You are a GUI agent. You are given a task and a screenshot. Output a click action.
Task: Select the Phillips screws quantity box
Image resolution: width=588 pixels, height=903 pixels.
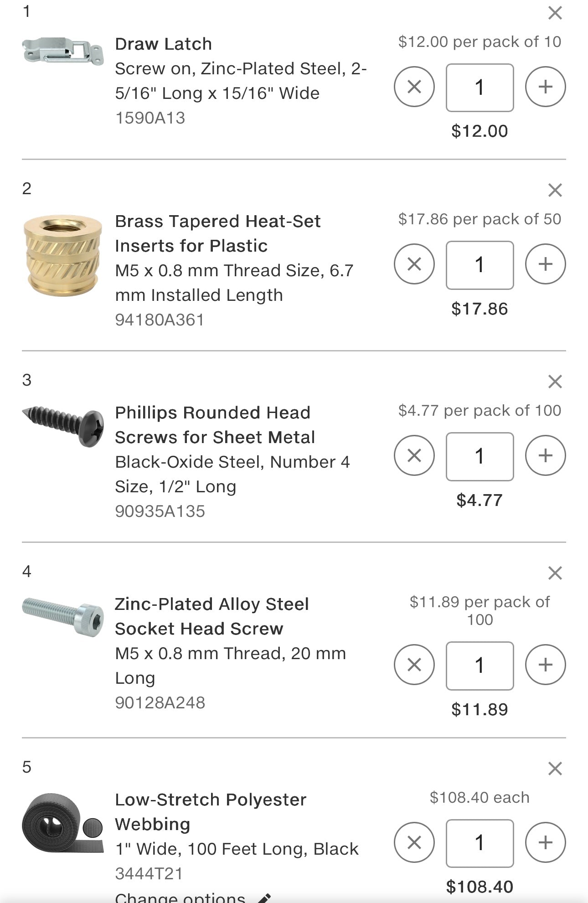[x=480, y=456]
